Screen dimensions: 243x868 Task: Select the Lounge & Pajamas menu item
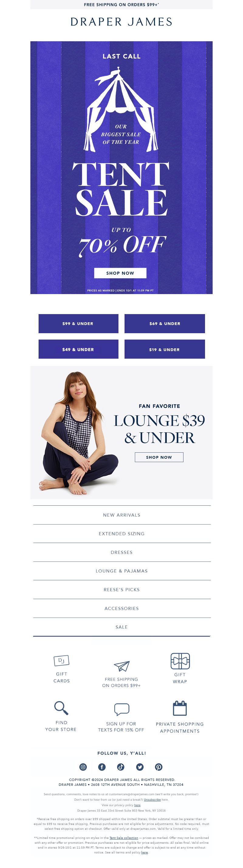coord(122,571)
